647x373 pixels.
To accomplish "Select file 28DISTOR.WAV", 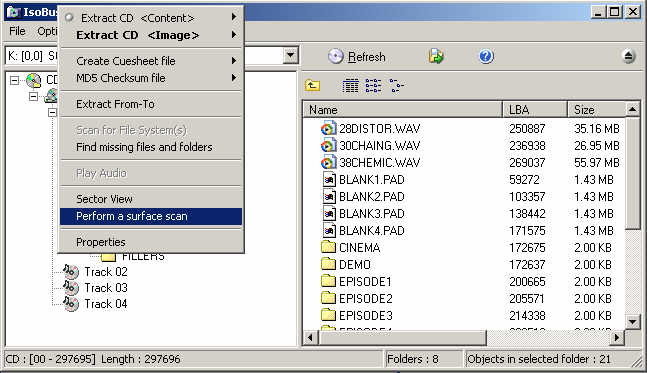I will pyautogui.click(x=379, y=129).
